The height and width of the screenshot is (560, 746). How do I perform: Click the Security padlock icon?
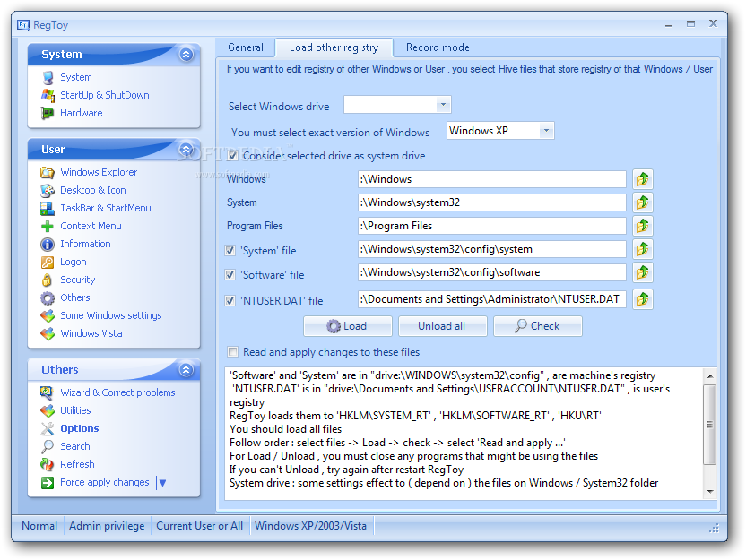click(x=48, y=280)
